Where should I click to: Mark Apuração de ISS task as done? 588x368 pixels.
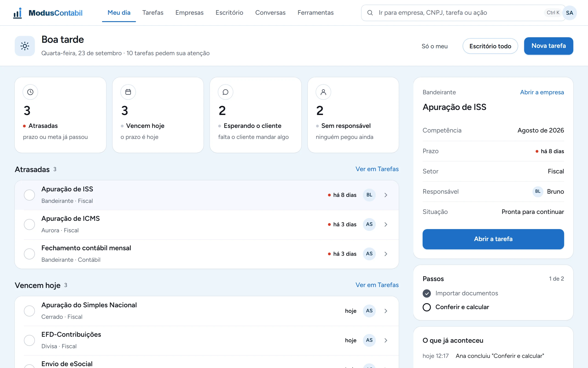(29, 195)
